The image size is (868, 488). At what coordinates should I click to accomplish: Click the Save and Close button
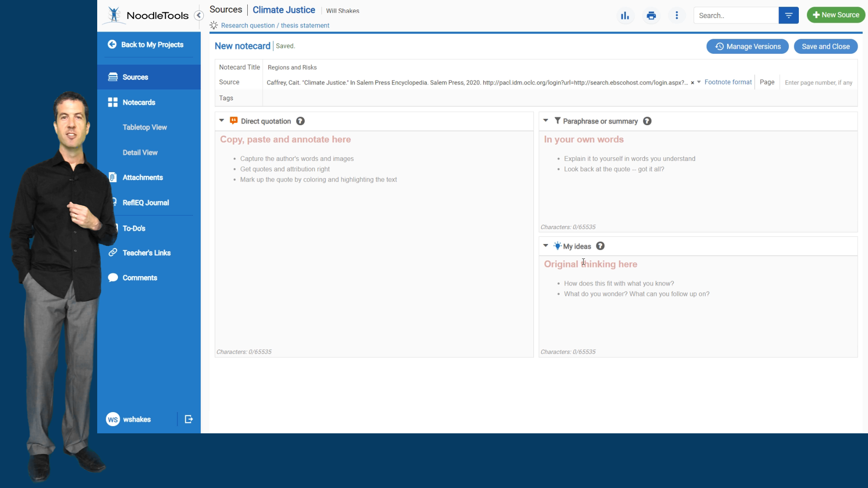(x=826, y=47)
